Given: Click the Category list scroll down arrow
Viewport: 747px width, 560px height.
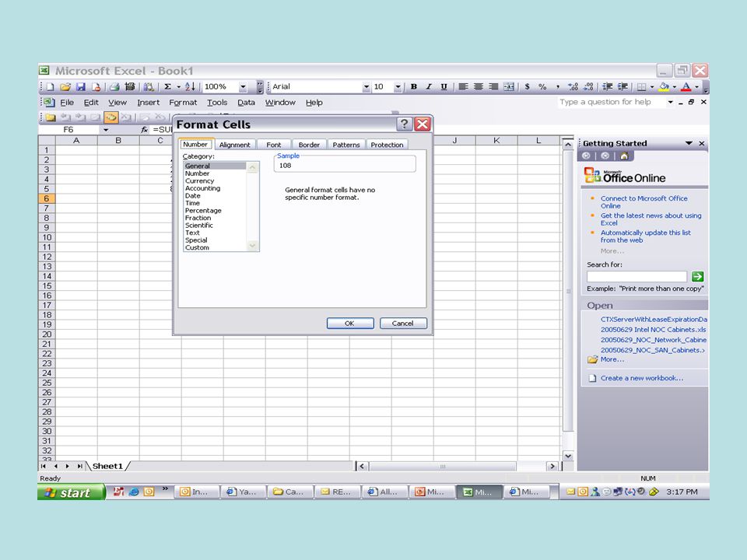Looking at the screenshot, I should coord(252,246).
